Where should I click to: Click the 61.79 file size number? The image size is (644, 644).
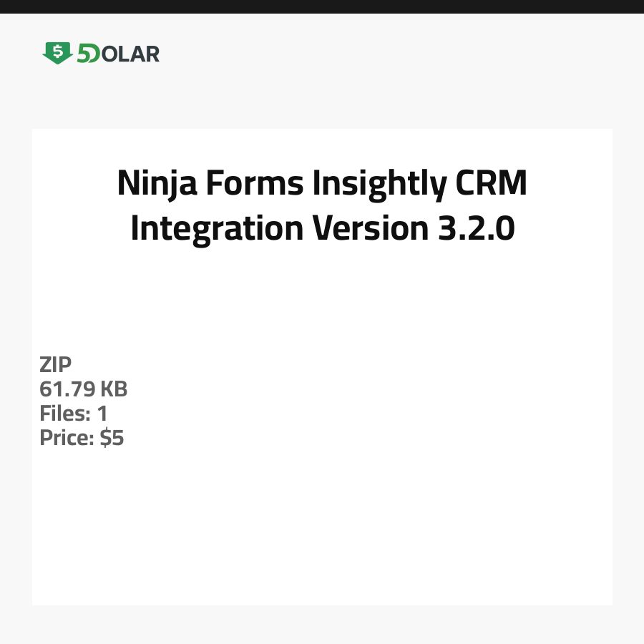[67, 389]
